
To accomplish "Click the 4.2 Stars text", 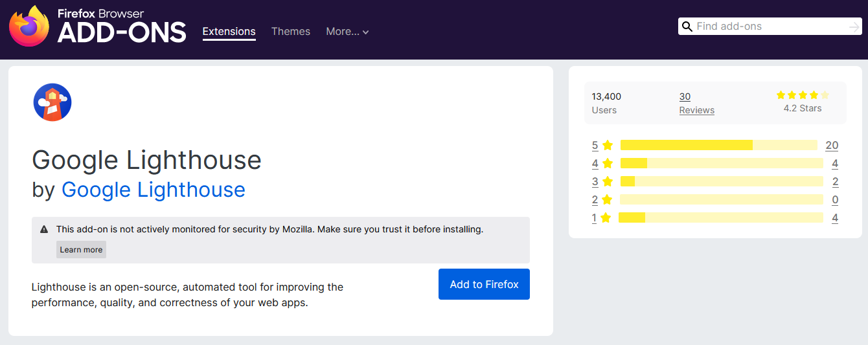I will [x=803, y=108].
